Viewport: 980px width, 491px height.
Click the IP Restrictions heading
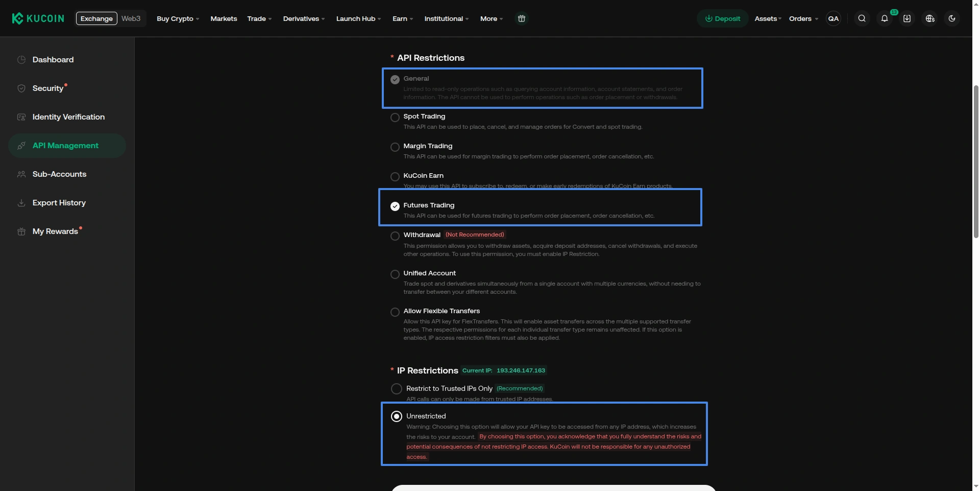click(428, 370)
